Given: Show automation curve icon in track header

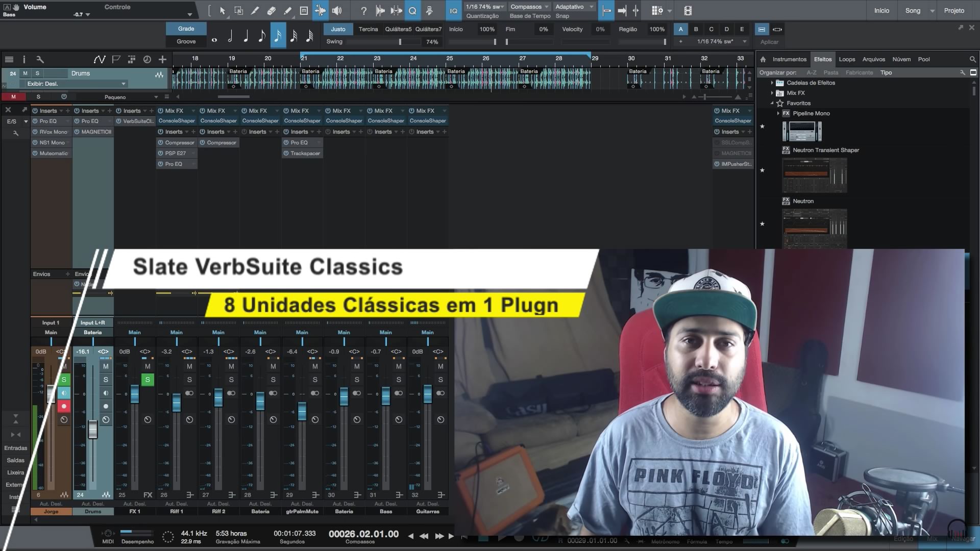Looking at the screenshot, I should (100, 60).
